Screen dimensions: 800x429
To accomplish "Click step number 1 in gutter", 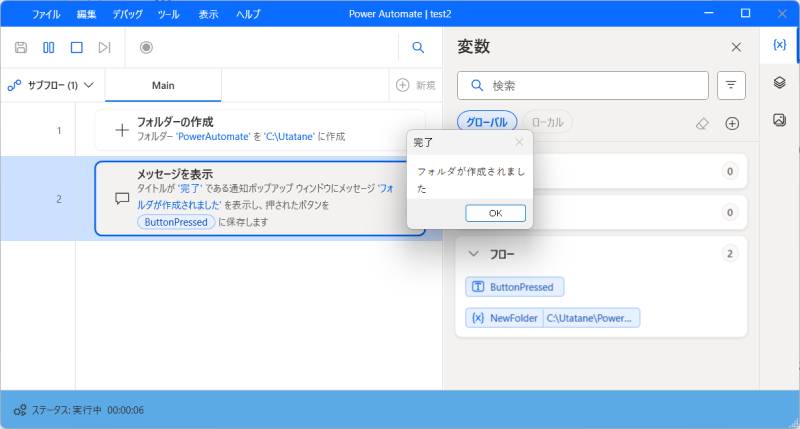I will point(59,131).
